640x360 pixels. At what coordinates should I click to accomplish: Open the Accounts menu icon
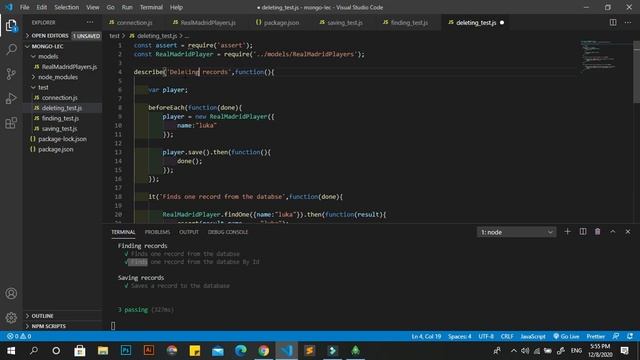[x=11, y=293]
